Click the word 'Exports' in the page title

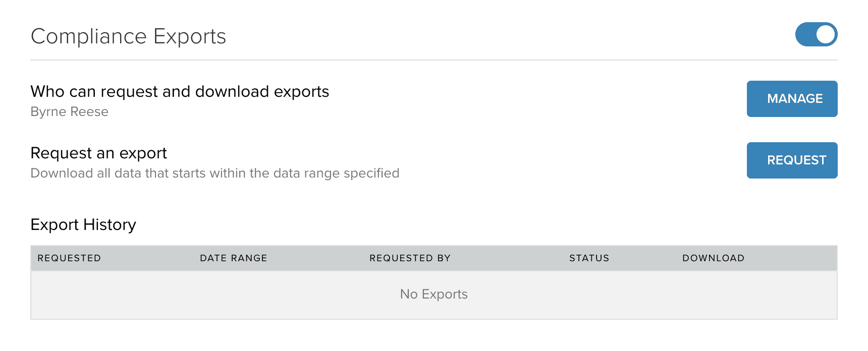coord(190,36)
